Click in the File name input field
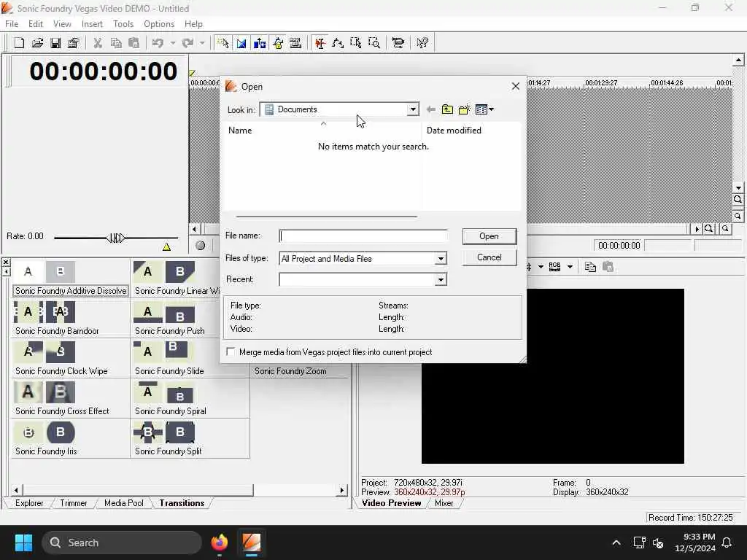The width and height of the screenshot is (747, 560). coord(363,236)
